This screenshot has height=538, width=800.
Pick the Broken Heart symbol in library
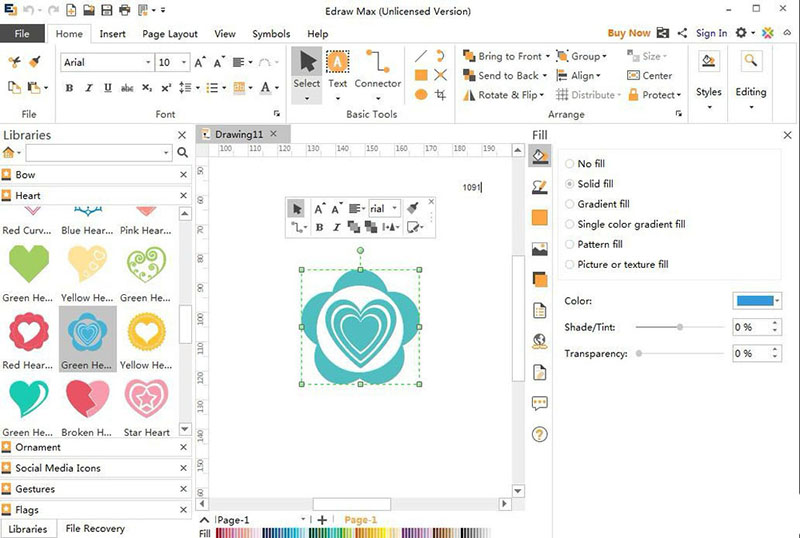[88, 398]
